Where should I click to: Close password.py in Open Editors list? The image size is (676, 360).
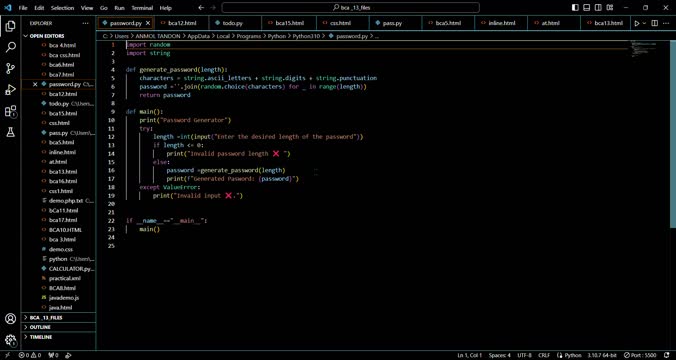click(35, 84)
